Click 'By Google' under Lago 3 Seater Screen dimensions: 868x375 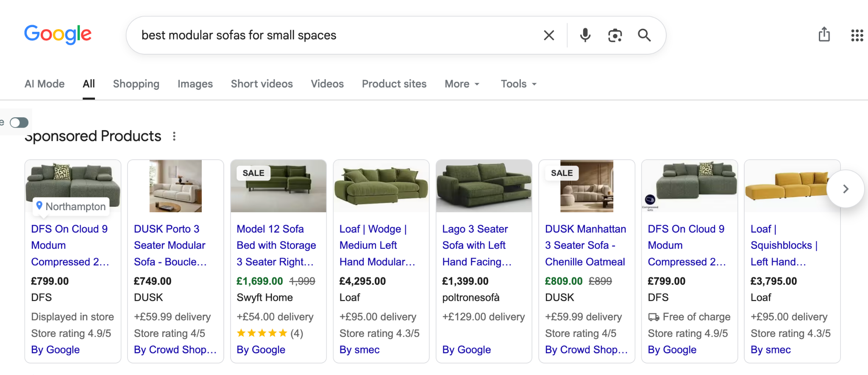467,350
